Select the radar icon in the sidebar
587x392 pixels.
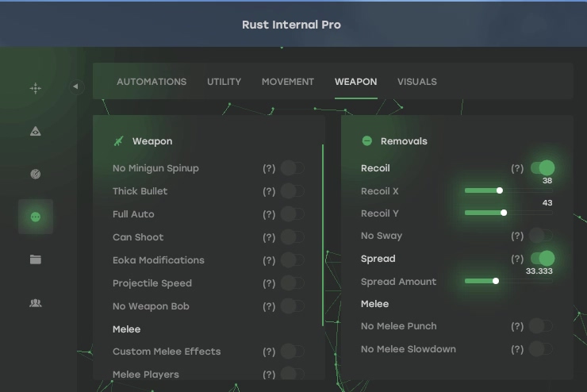tap(36, 175)
